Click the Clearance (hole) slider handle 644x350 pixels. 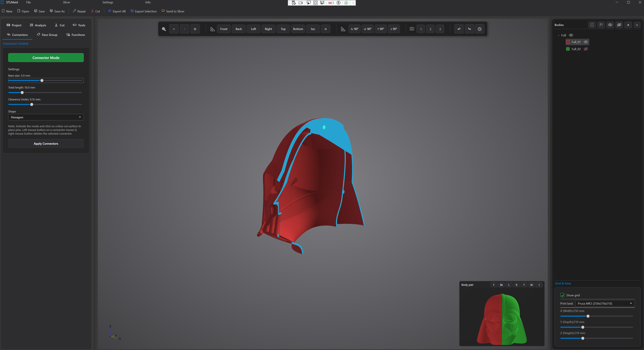[x=32, y=104]
